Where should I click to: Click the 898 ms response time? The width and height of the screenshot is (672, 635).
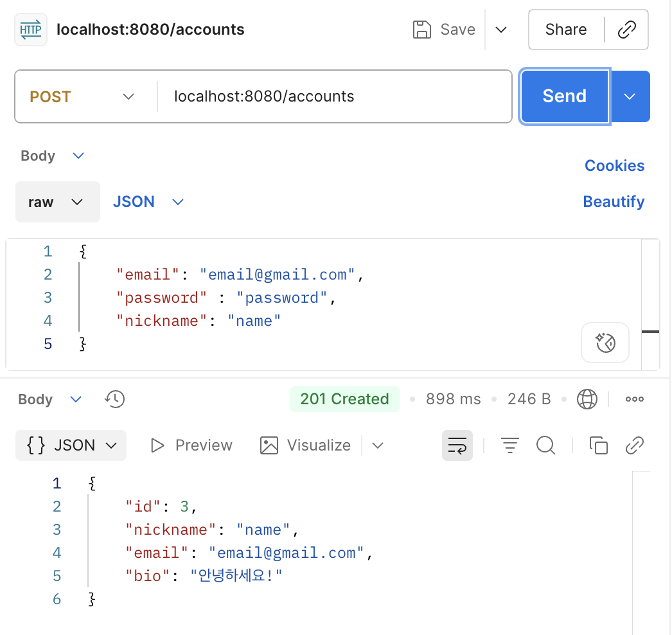(453, 399)
